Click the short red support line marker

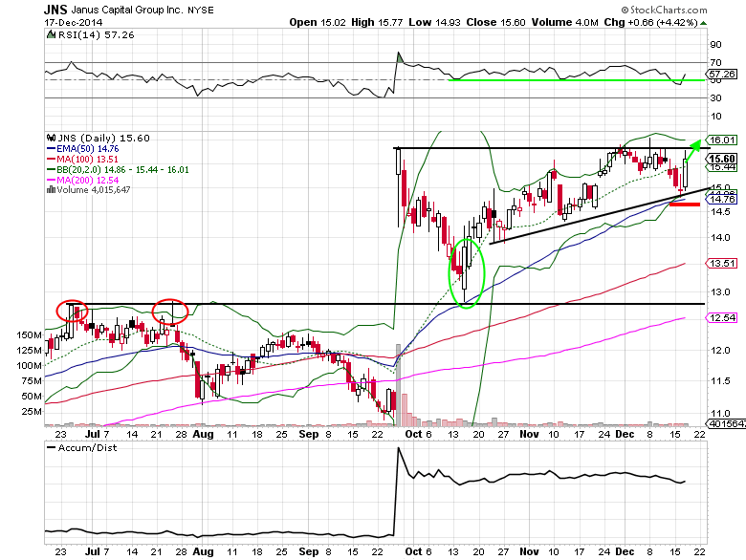pyautogui.click(x=685, y=204)
